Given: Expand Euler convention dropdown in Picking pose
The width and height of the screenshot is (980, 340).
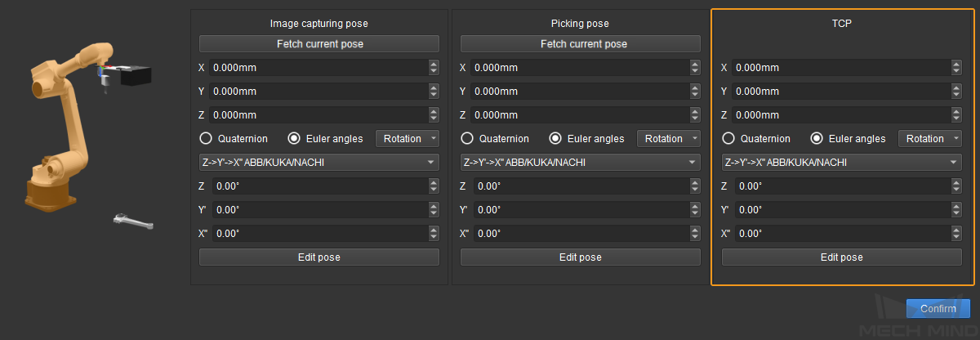Looking at the screenshot, I should (x=580, y=163).
